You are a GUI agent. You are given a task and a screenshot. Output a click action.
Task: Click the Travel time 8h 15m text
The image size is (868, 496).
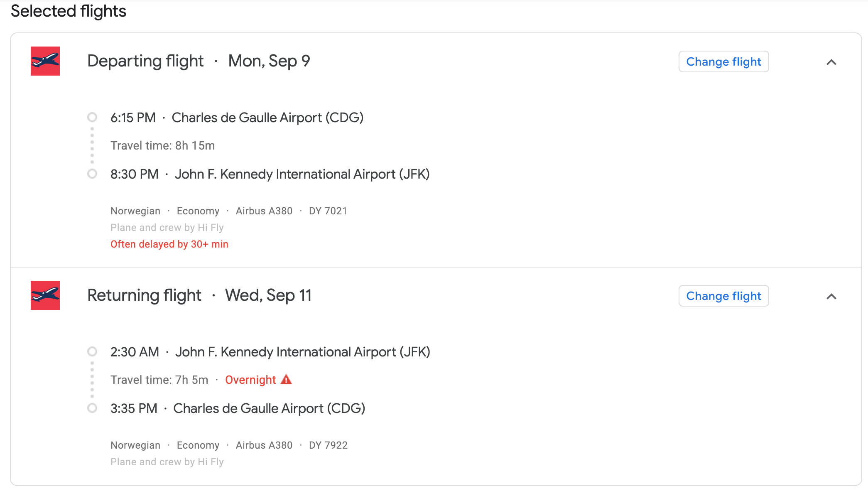tap(162, 145)
